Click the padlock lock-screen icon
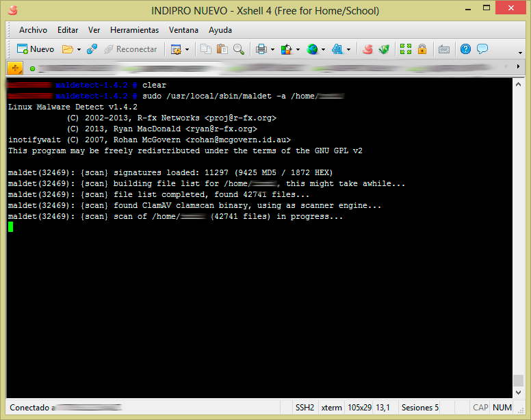 pos(422,49)
